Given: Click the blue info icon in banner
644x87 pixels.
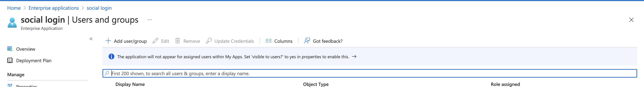Looking at the screenshot, I should point(111,57).
